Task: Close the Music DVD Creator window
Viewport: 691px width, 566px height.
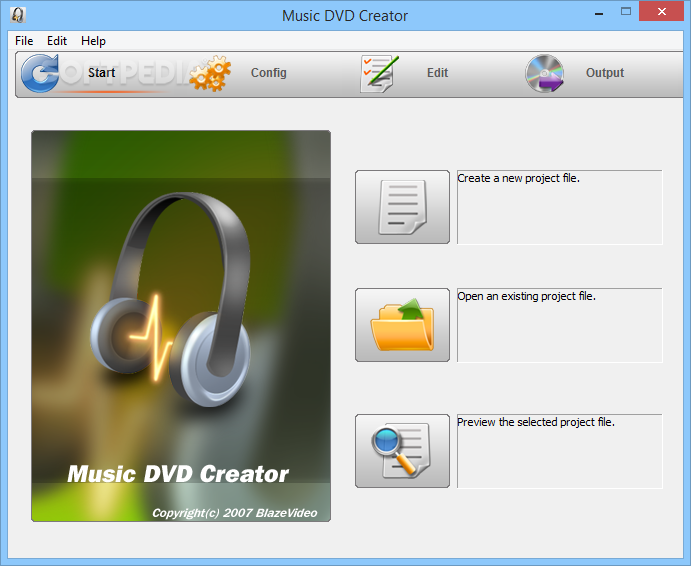Action: (661, 12)
